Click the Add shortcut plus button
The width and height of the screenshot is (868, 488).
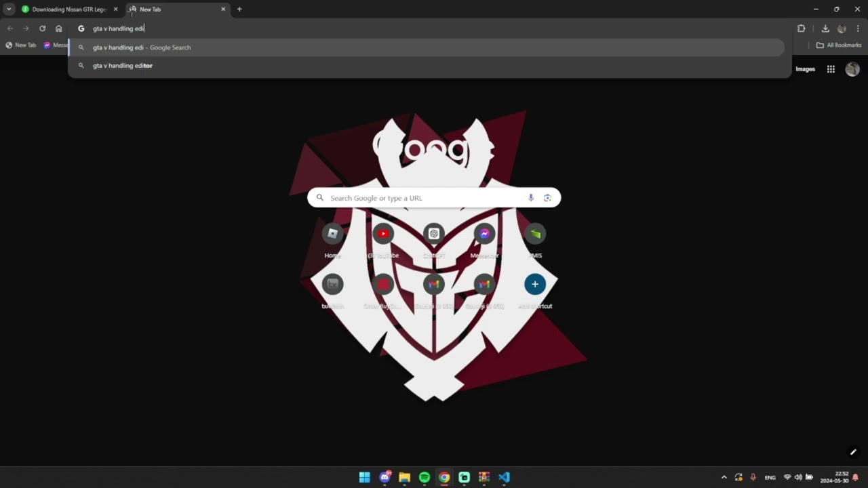[535, 285]
